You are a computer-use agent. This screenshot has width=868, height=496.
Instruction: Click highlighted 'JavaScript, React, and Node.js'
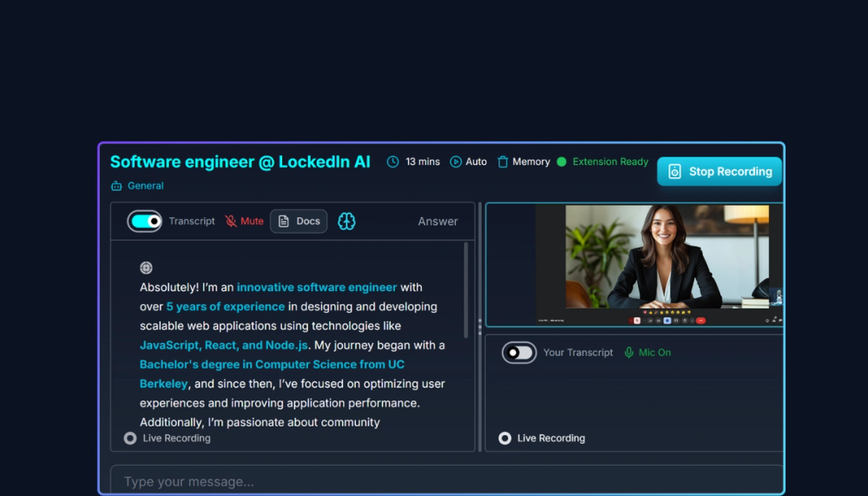(224, 345)
